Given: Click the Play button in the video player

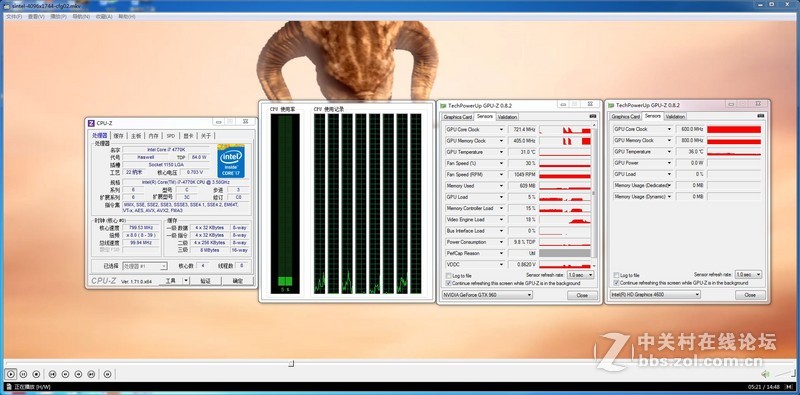Looking at the screenshot, I should [x=11, y=374].
